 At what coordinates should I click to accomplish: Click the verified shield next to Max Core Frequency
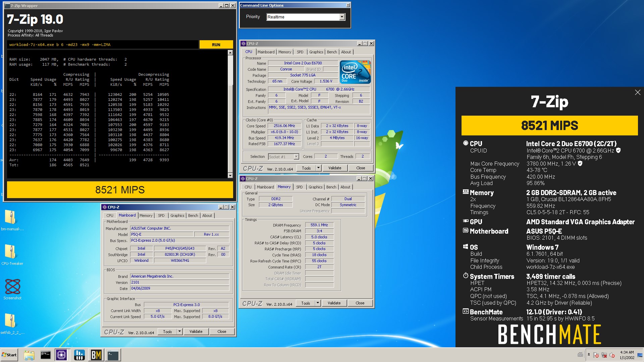click(580, 164)
